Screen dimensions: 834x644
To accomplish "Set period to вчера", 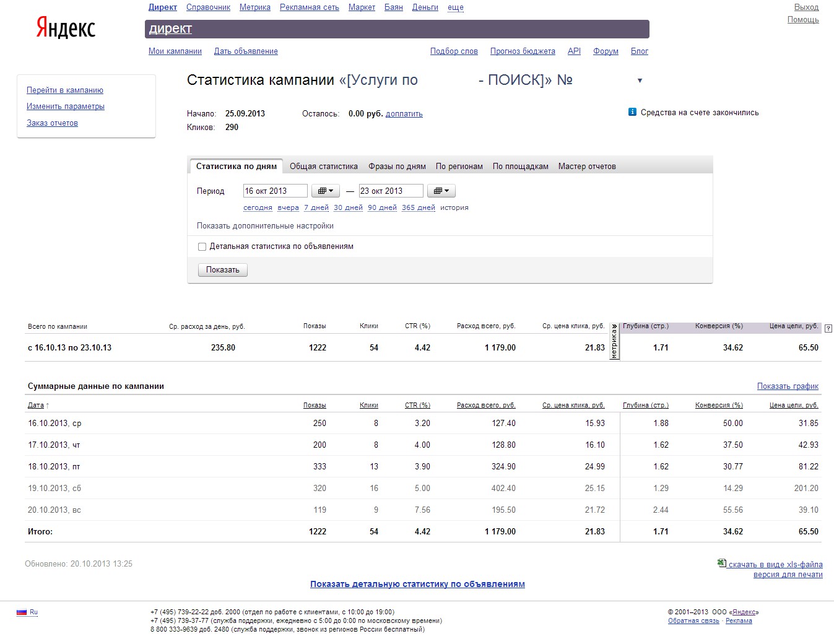I will click(x=289, y=207).
